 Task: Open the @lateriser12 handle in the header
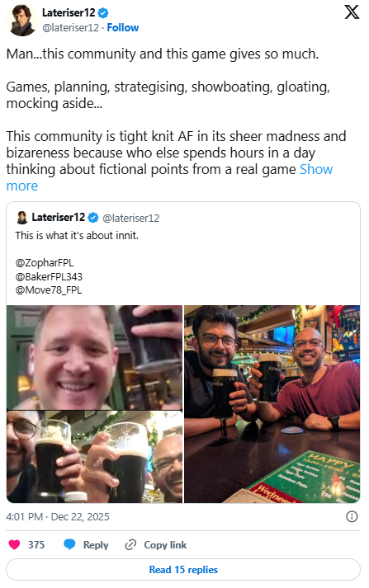click(x=70, y=28)
